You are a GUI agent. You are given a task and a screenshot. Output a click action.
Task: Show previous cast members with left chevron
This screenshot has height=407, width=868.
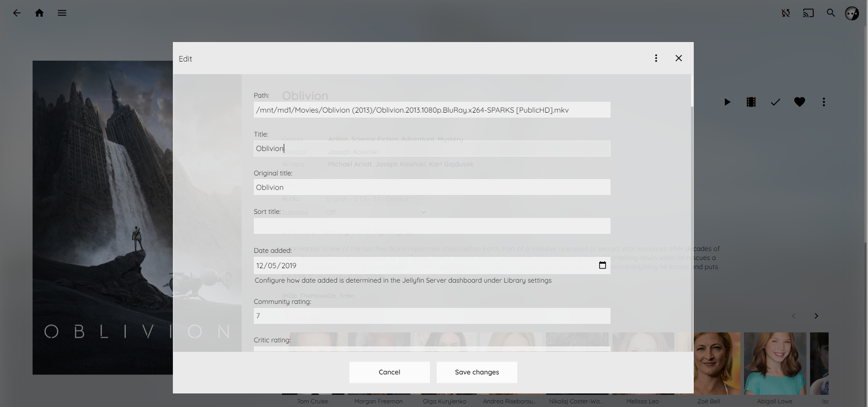794,316
